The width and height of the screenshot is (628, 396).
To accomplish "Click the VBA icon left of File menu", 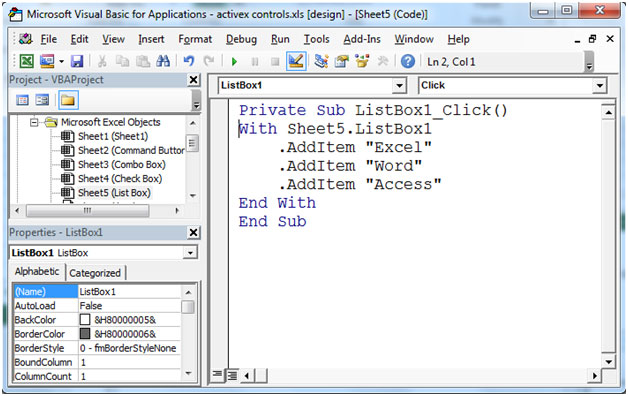I will [25, 39].
